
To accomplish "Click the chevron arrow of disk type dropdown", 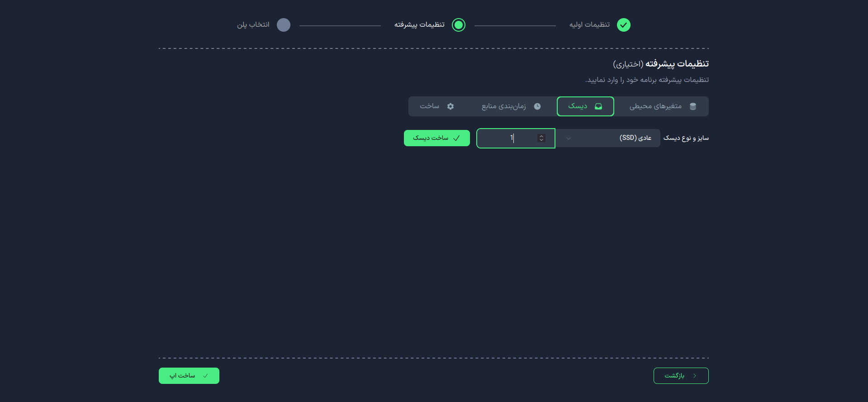I will coord(569,138).
